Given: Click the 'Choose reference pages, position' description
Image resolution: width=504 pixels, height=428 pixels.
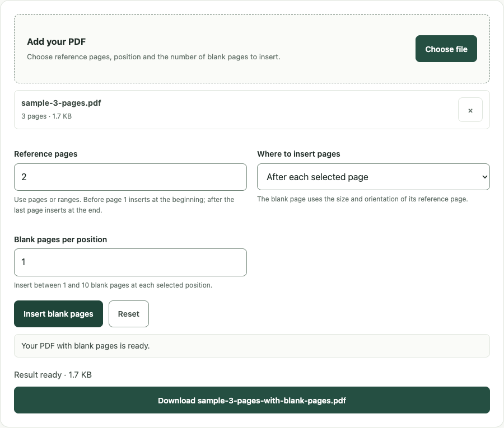Looking at the screenshot, I should point(153,57).
